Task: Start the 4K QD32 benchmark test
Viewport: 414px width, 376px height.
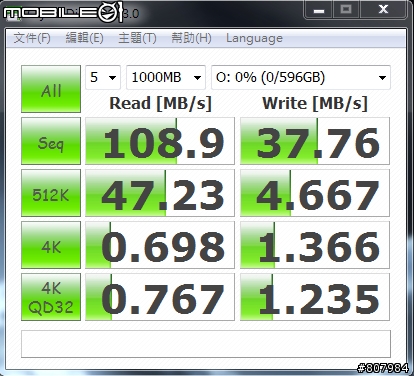Action: (x=51, y=297)
